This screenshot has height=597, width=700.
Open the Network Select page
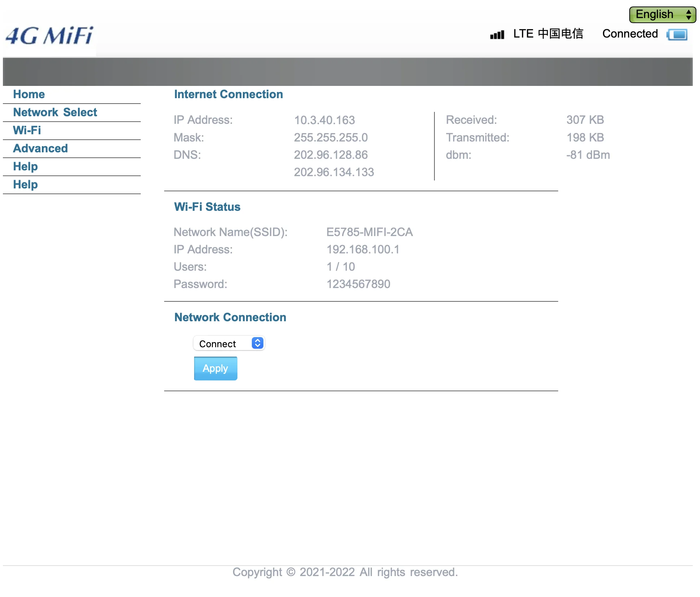(55, 112)
